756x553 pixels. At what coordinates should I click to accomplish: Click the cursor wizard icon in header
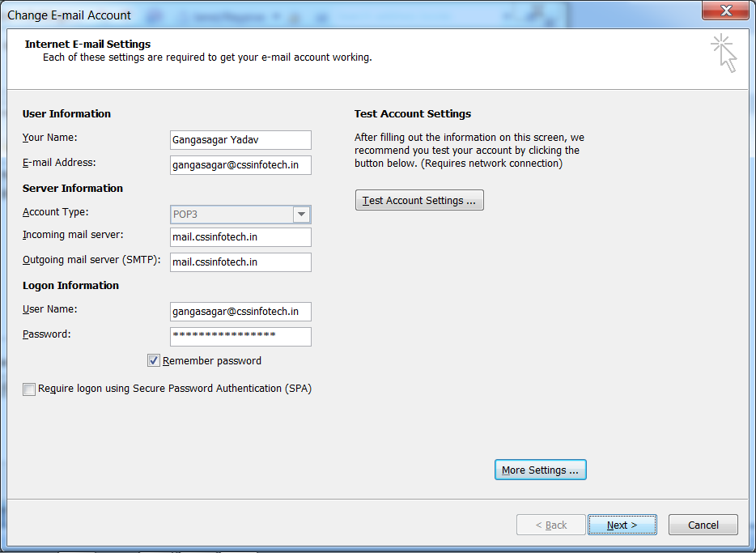[x=724, y=53]
